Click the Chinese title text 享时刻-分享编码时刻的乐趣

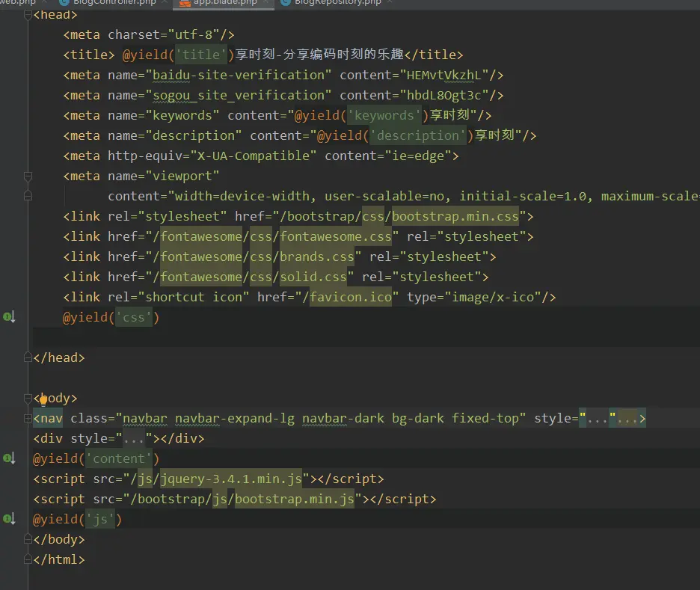pos(319,55)
